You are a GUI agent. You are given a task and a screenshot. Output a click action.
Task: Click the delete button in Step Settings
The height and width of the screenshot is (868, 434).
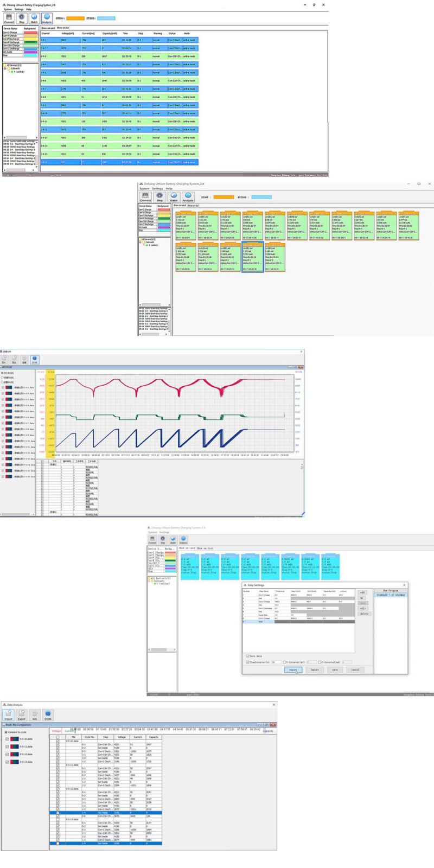pos(363,614)
